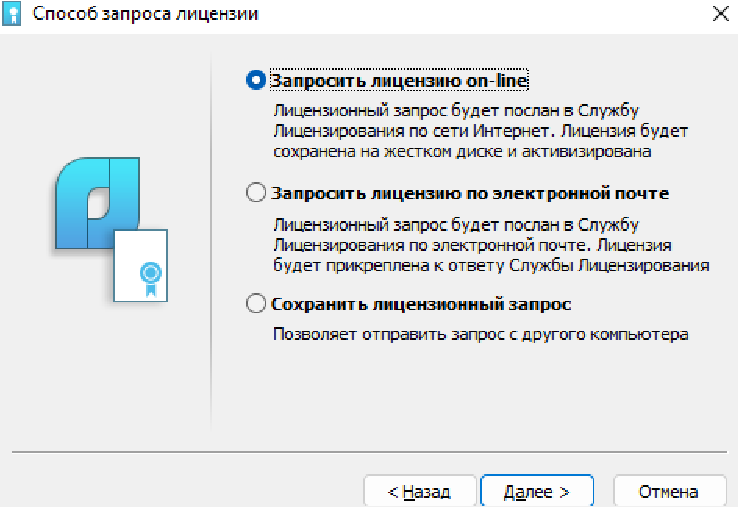Click the vertical divider beside the logo
The width and height of the screenshot is (738, 507).
click(211, 242)
